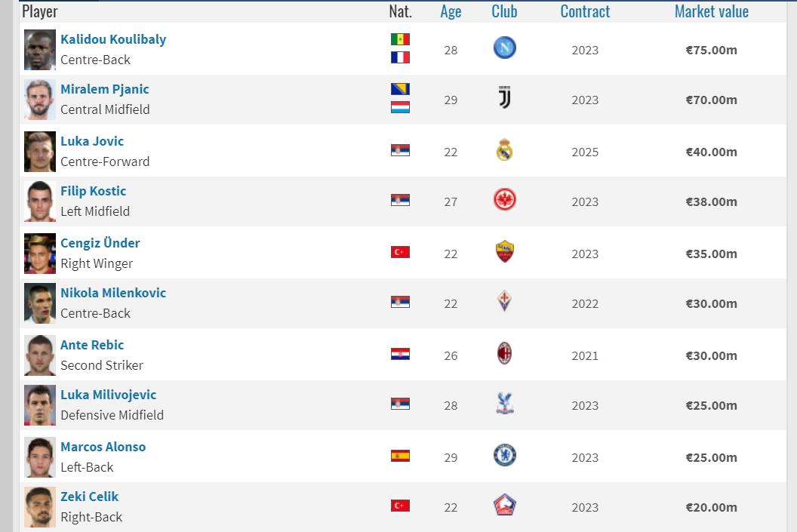Click the Juventus club logo

pyautogui.click(x=504, y=99)
